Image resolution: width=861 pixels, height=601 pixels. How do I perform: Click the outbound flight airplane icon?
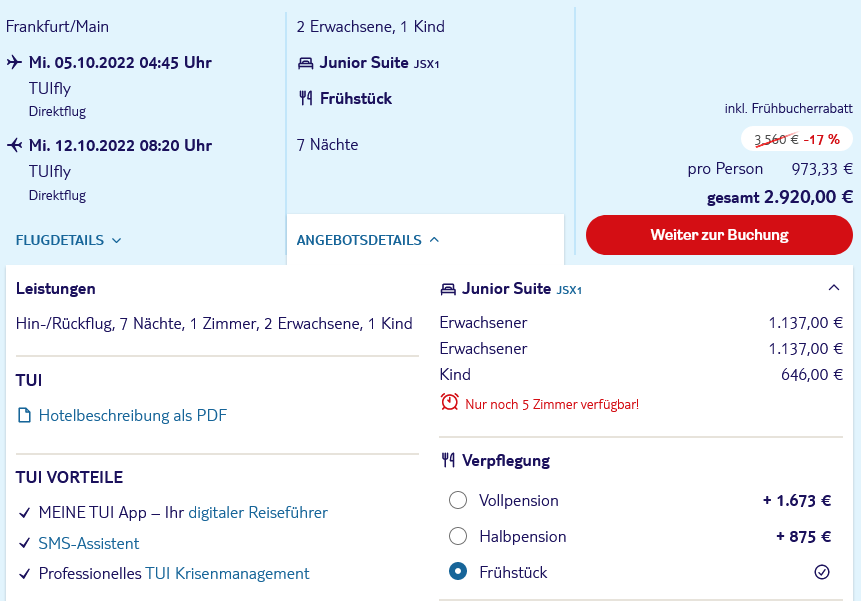pos(14,62)
